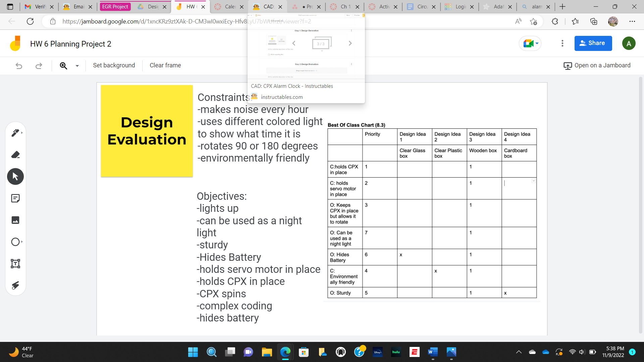Select the Pen tool
Screen dimensions: 644x362
coord(15,133)
